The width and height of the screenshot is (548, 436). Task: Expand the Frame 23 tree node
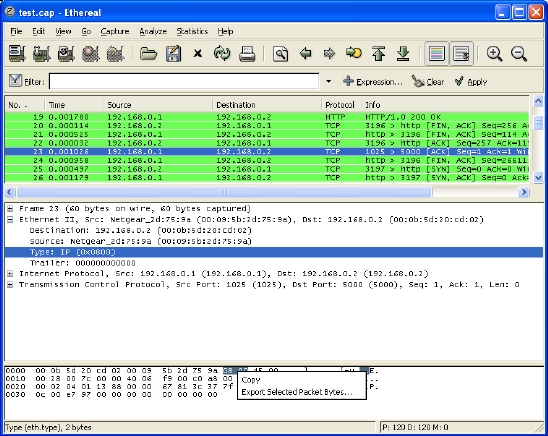(x=10, y=209)
